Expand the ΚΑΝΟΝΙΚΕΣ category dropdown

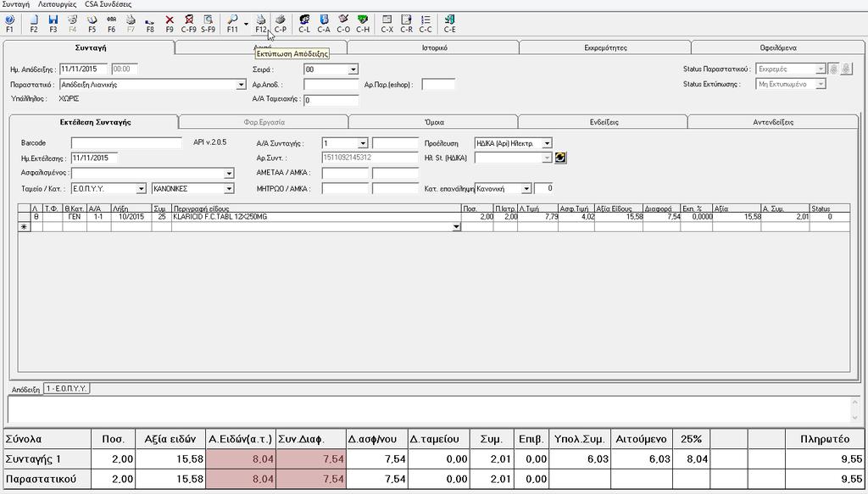pyautogui.click(x=229, y=189)
